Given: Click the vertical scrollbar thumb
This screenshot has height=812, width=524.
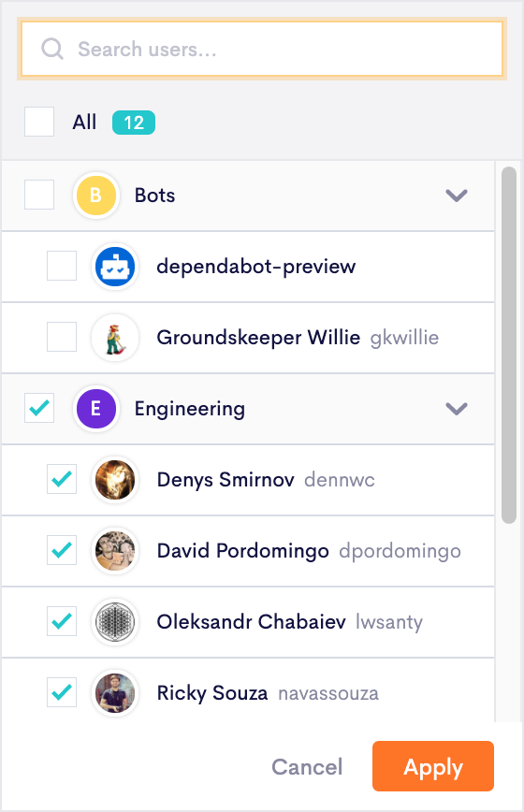Looking at the screenshot, I should [x=509, y=345].
